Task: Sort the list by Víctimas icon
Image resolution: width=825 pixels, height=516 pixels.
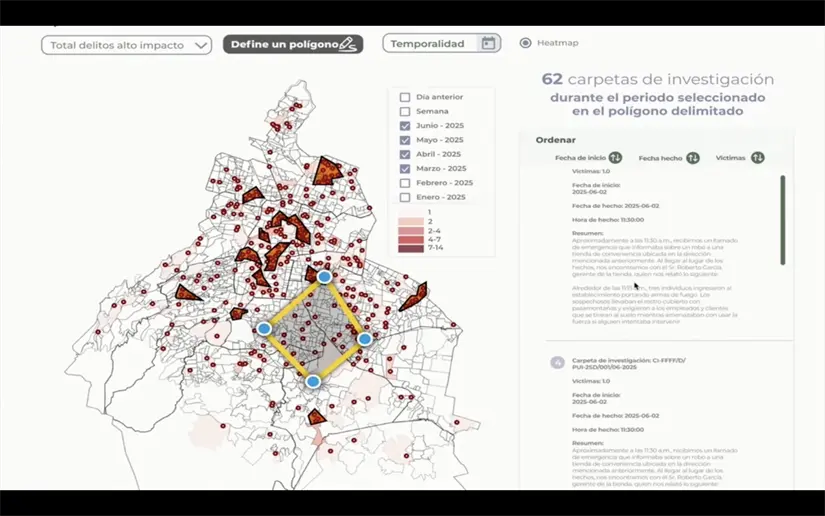Action: point(757,158)
